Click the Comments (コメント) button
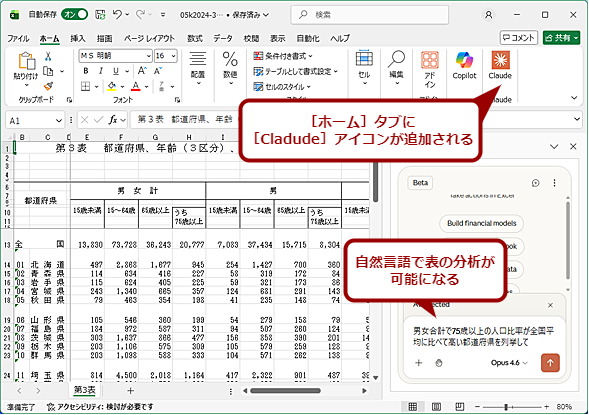The height and width of the screenshot is (415, 589). (519, 38)
